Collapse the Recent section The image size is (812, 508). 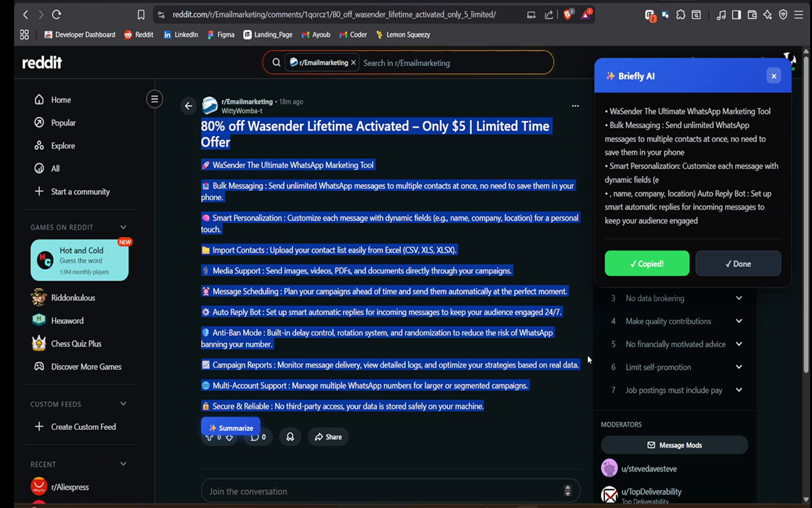[123, 464]
